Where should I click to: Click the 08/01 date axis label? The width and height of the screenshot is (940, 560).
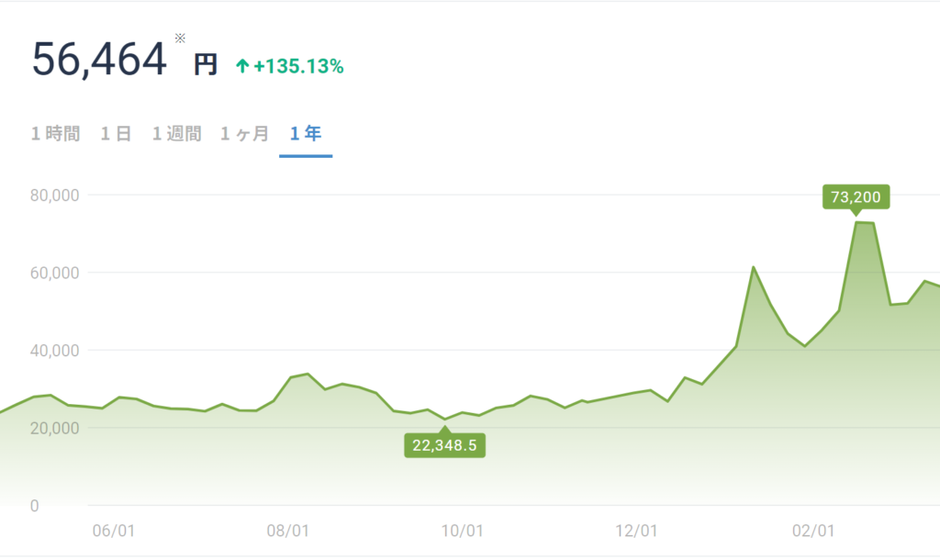287,532
